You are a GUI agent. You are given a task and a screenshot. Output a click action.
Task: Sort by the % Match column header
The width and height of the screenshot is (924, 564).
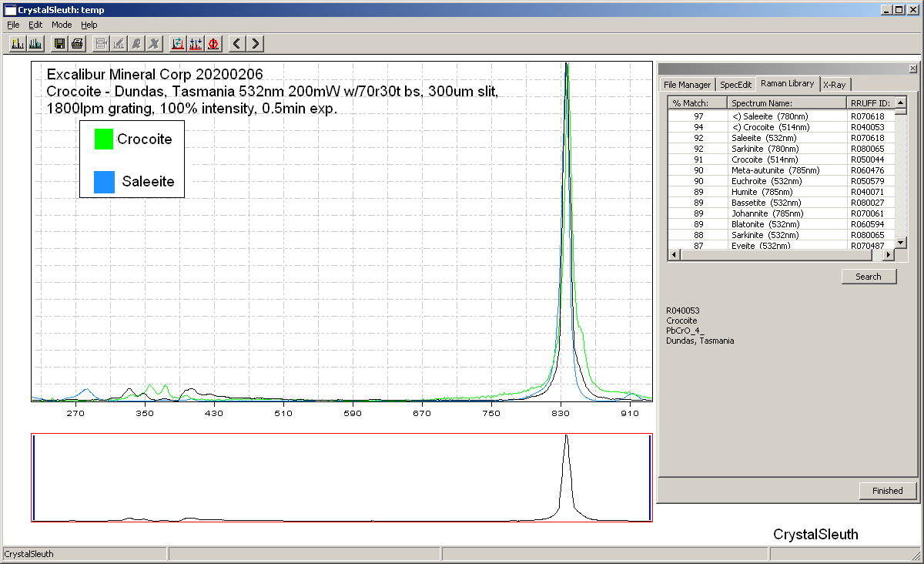click(x=698, y=102)
